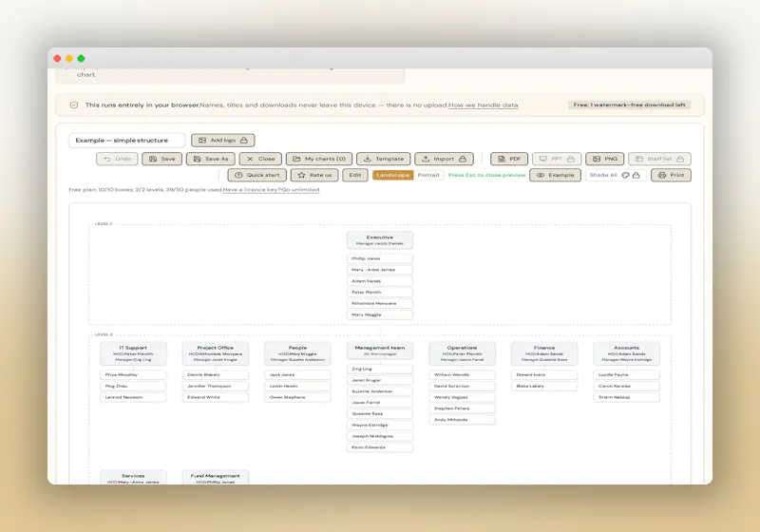Follow the Go unlimited licence link
760x532 pixels.
point(300,190)
